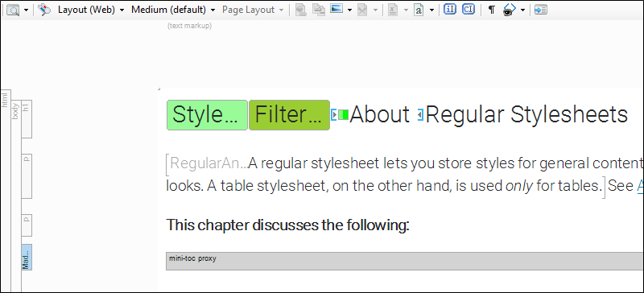Image resolution: width=644 pixels, height=293 pixels.
Task: Select the h1 structure bar
Action: point(27,119)
